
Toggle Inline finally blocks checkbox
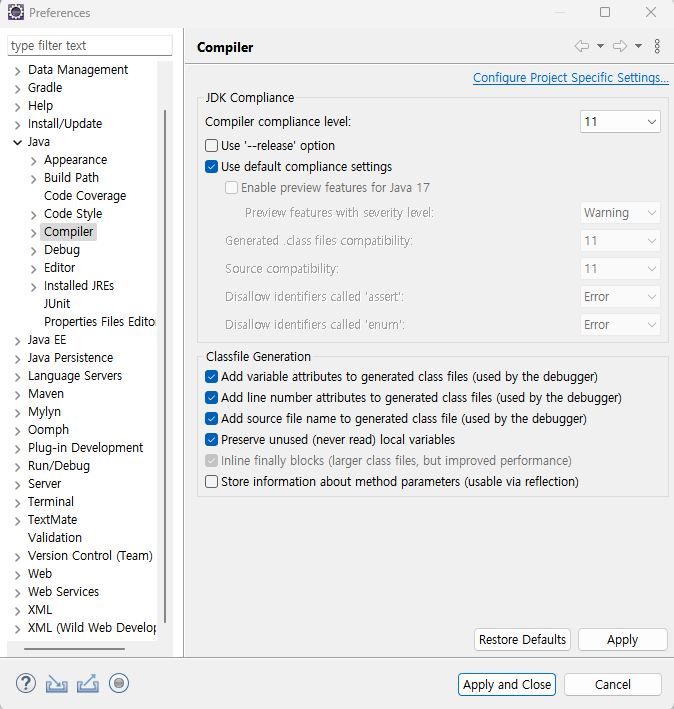click(x=211, y=461)
